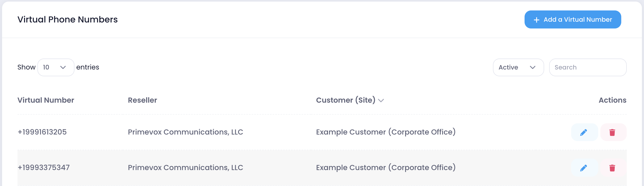Edit virtual number +19991613205 with pencil icon
Screen dimensions: 644x186
tap(584, 132)
